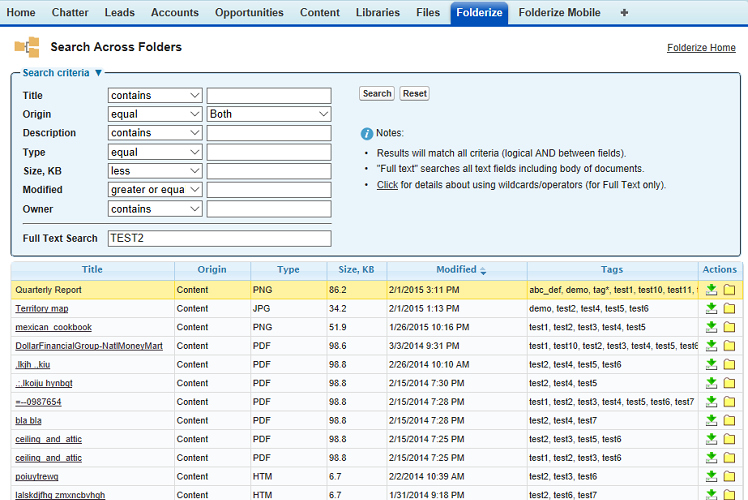Switch to the Chatter tab

point(70,12)
